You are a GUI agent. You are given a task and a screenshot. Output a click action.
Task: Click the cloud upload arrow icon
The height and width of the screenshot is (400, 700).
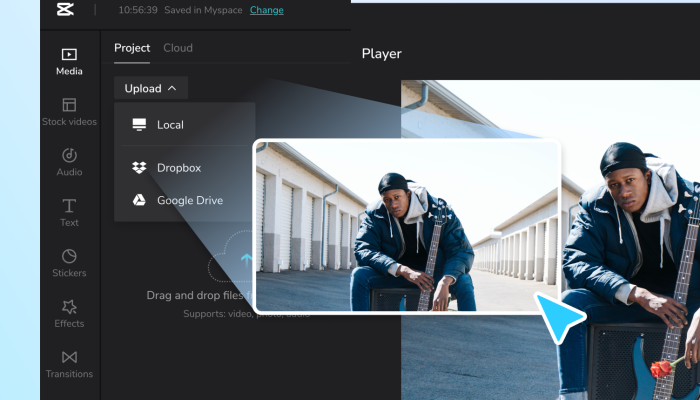tap(244, 260)
